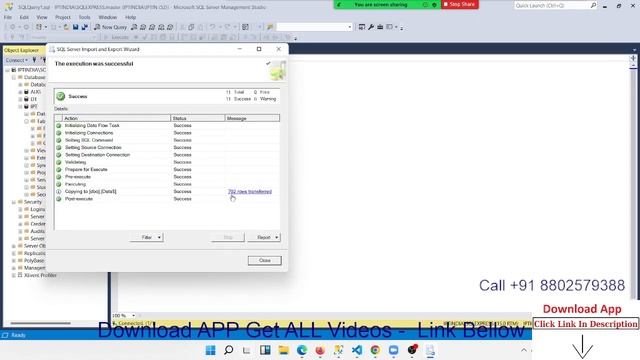
Task: Click the Save icon in SSMS toolbar
Action: coord(76,27)
